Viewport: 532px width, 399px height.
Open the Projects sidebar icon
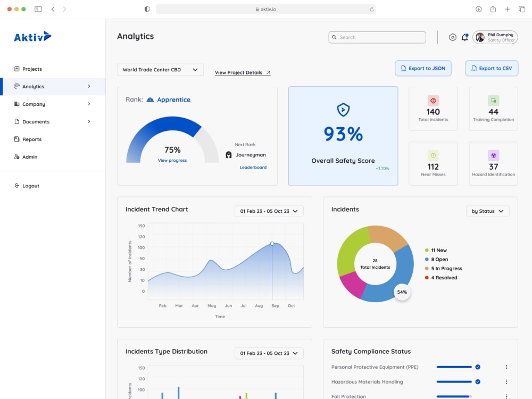[16, 69]
